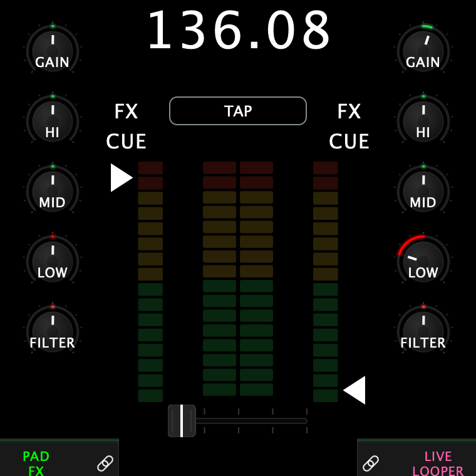Toggle left deck FX
This screenshot has height=476, width=476.
126,111
